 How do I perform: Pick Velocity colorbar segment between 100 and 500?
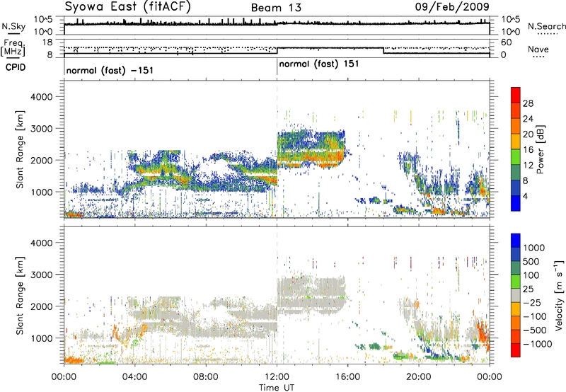(x=516, y=268)
